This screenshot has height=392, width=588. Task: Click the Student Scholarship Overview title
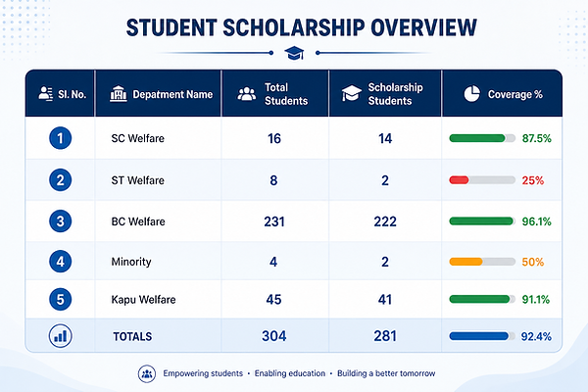(302, 27)
